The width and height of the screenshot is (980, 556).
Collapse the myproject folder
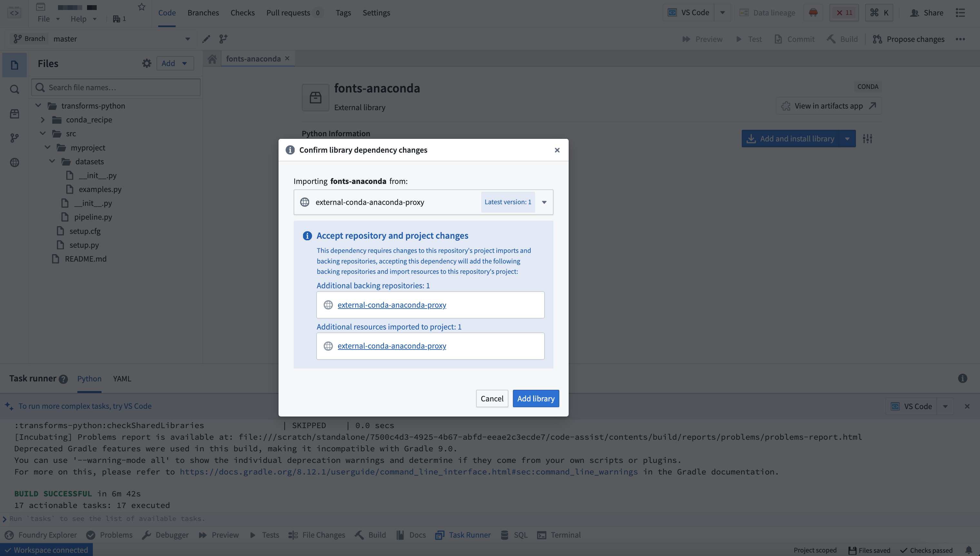(x=47, y=148)
